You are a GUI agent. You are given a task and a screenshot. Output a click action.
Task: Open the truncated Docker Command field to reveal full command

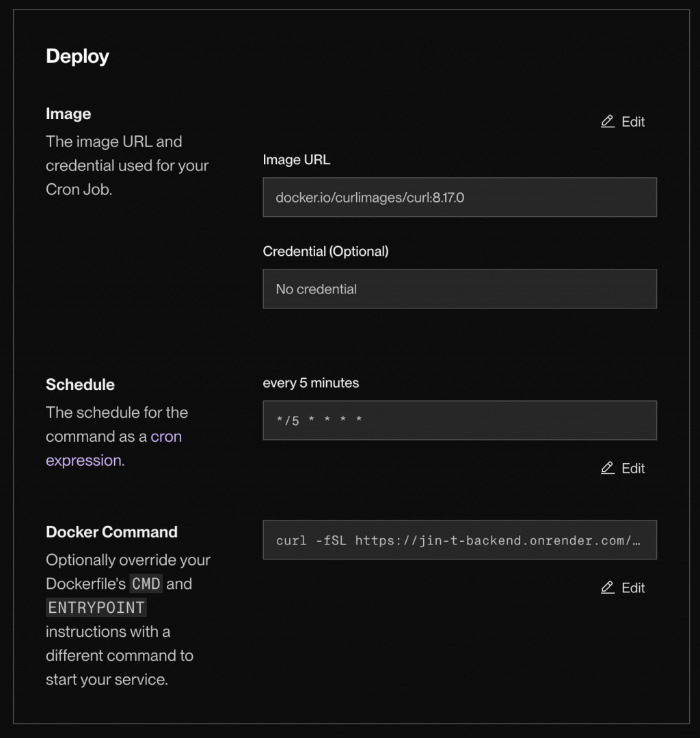point(459,540)
